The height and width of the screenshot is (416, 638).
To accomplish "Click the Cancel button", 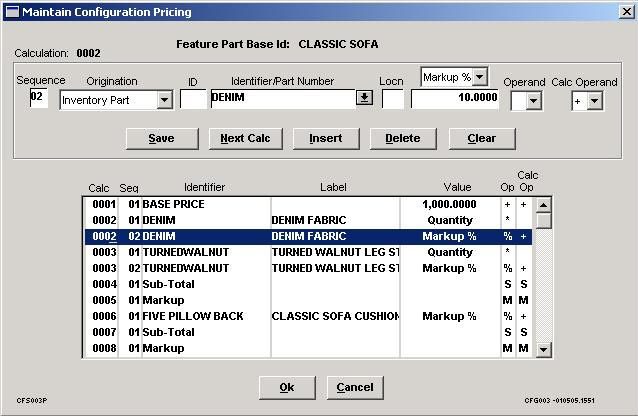I will 355,387.
